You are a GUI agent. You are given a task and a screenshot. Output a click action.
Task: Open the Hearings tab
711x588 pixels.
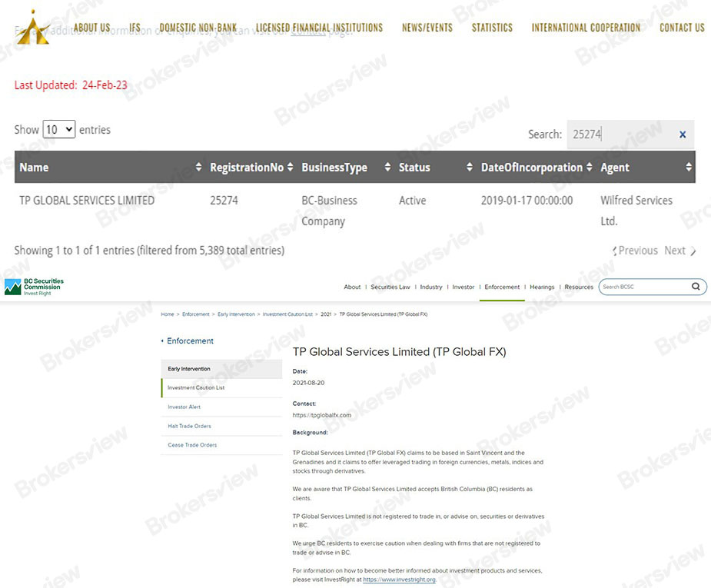pyautogui.click(x=542, y=287)
